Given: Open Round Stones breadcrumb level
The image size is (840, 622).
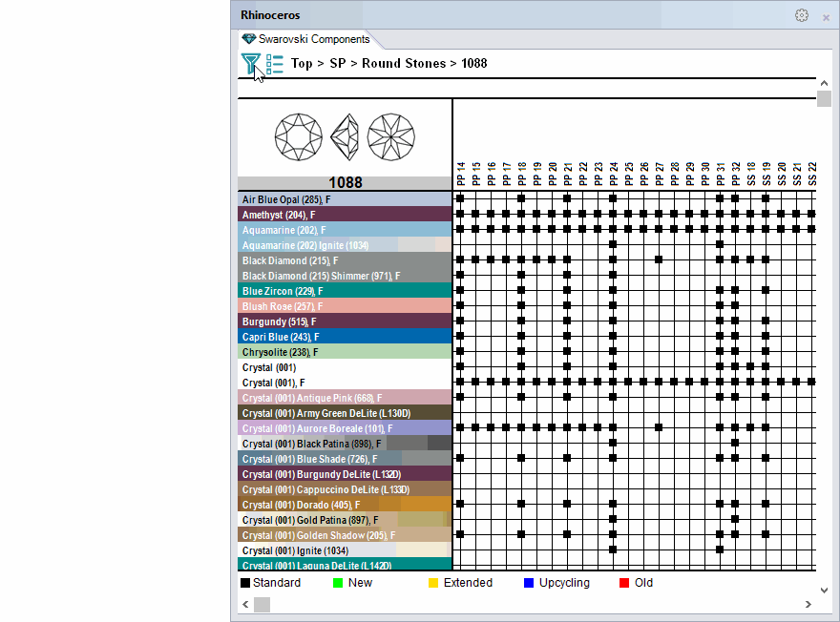Looking at the screenshot, I should pos(404,63).
